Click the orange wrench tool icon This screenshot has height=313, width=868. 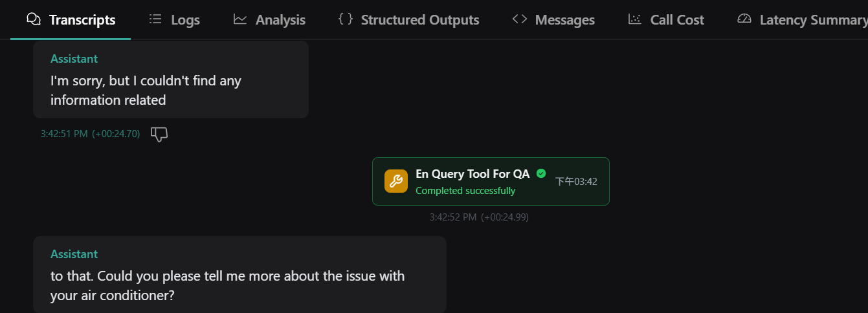pyautogui.click(x=396, y=181)
